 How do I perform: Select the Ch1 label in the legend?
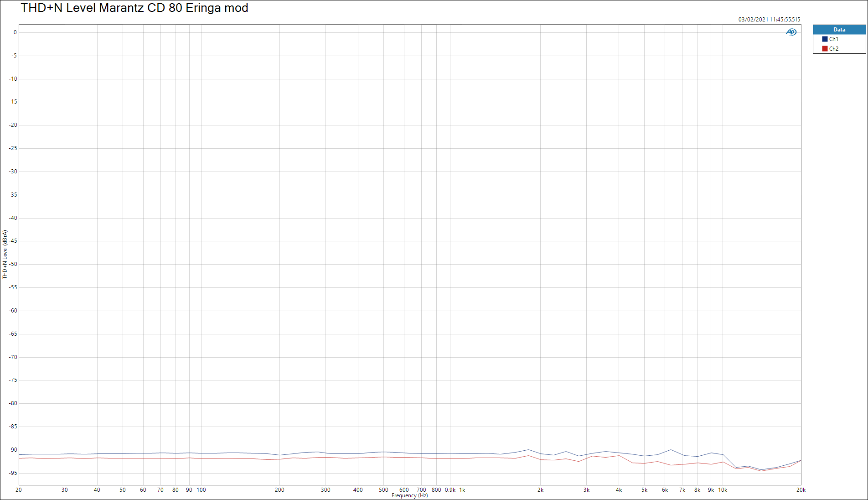click(x=833, y=39)
